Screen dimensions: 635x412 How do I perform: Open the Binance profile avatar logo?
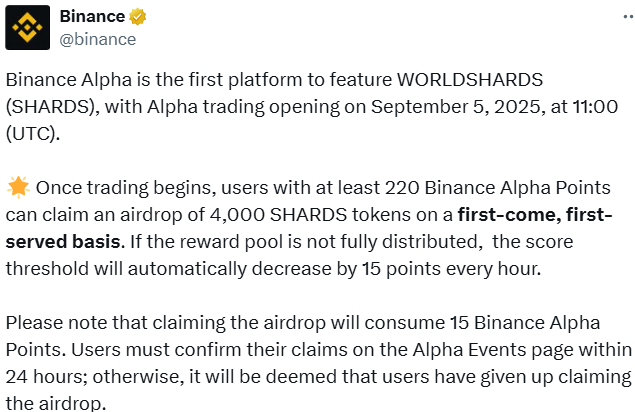[x=28, y=28]
